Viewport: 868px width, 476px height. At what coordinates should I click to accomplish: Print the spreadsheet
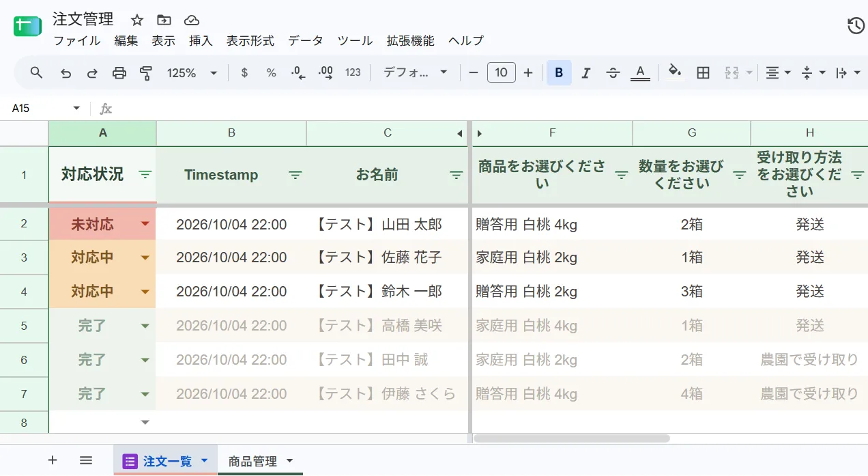[119, 73]
